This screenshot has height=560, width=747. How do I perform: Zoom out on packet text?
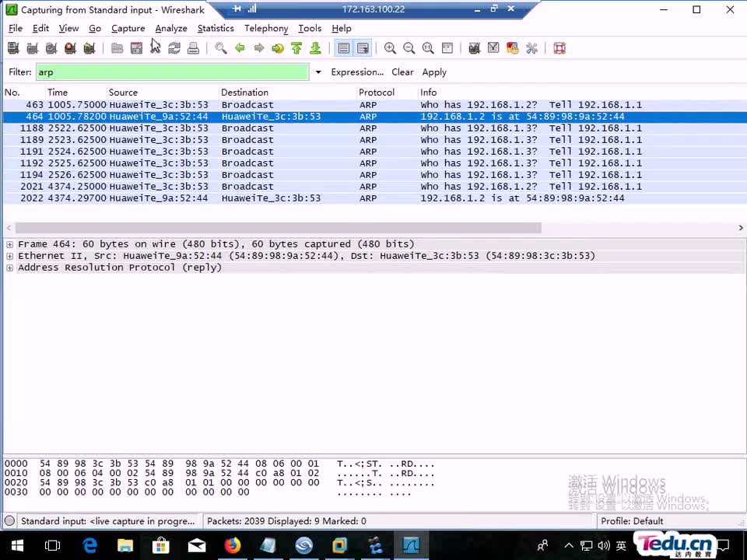pos(409,48)
